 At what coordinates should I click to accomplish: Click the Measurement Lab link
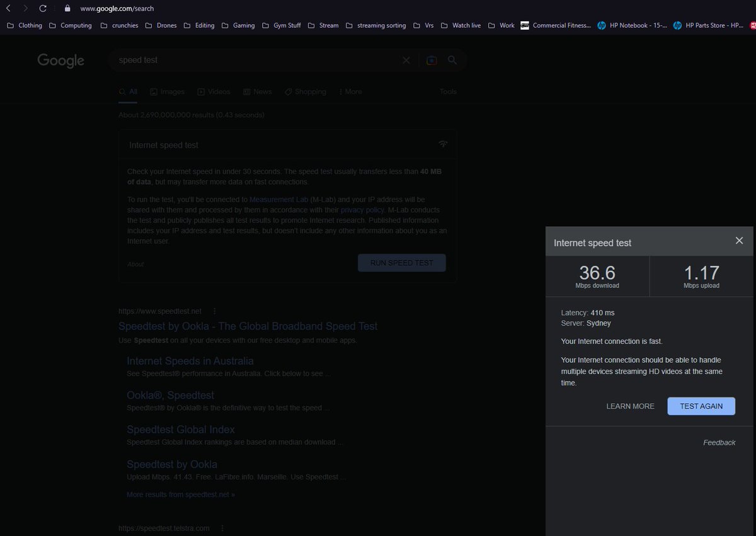coord(278,200)
